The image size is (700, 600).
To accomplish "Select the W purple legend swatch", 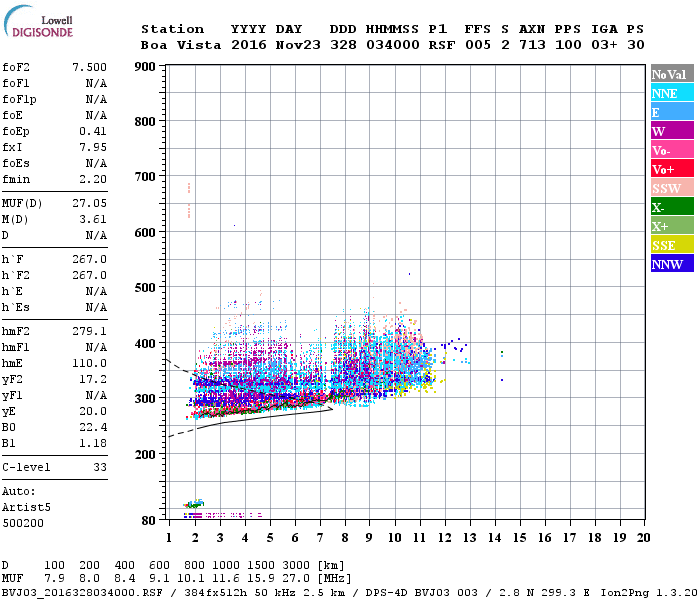I will 672,131.
